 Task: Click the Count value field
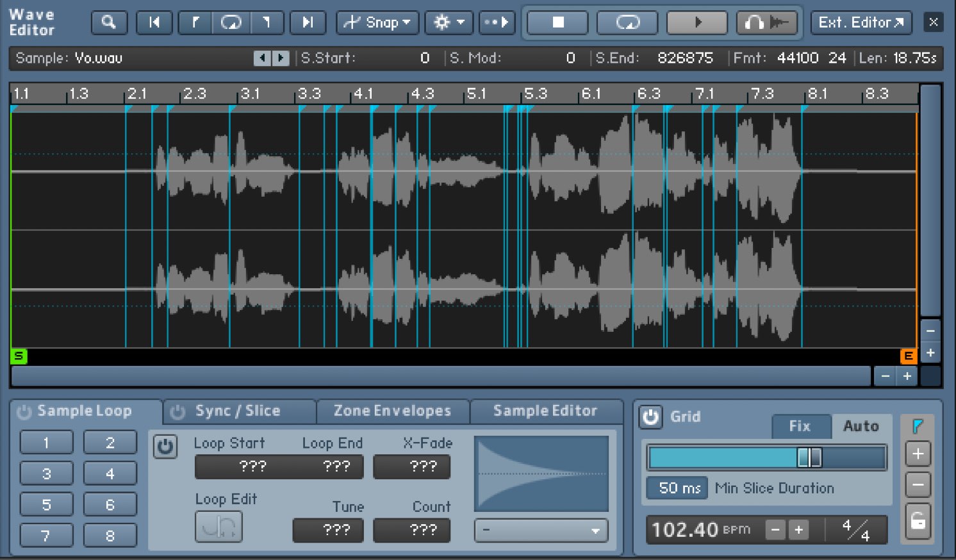coord(411,531)
